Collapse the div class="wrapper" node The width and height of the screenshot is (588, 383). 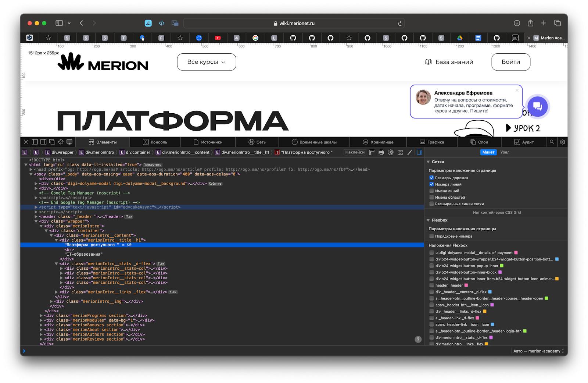[x=36, y=221]
